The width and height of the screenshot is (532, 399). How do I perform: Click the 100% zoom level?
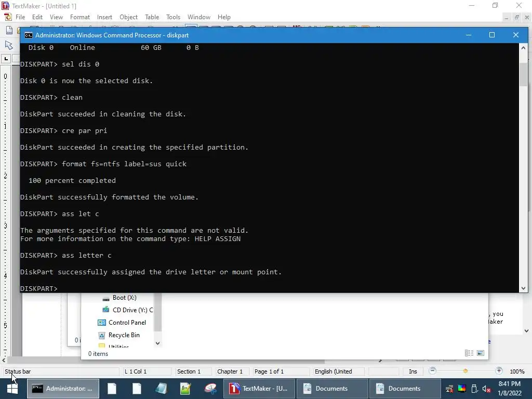point(517,371)
